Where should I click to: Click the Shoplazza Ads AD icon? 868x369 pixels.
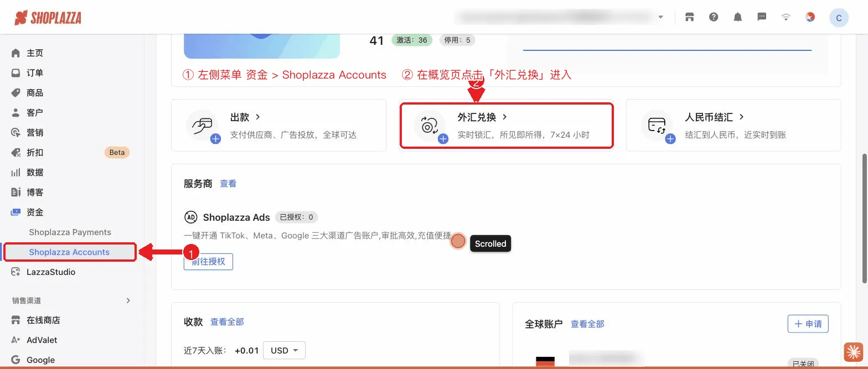coord(190,217)
